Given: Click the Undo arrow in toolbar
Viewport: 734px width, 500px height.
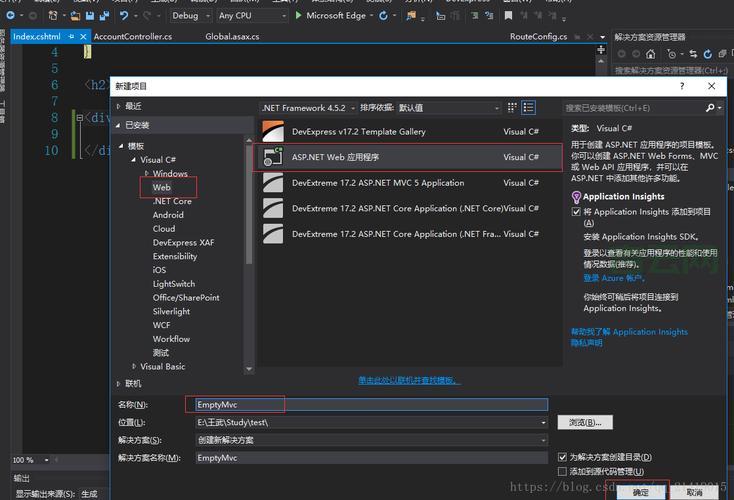Looking at the screenshot, I should pos(124,16).
